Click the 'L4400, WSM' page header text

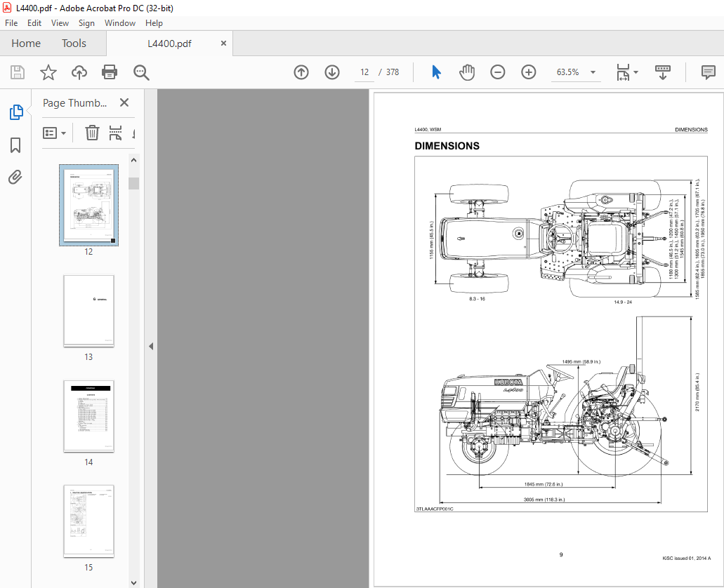click(428, 130)
